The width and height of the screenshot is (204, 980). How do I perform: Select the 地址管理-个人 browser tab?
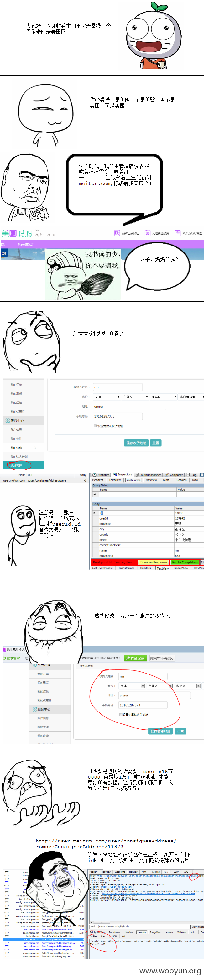pyautogui.click(x=15, y=649)
